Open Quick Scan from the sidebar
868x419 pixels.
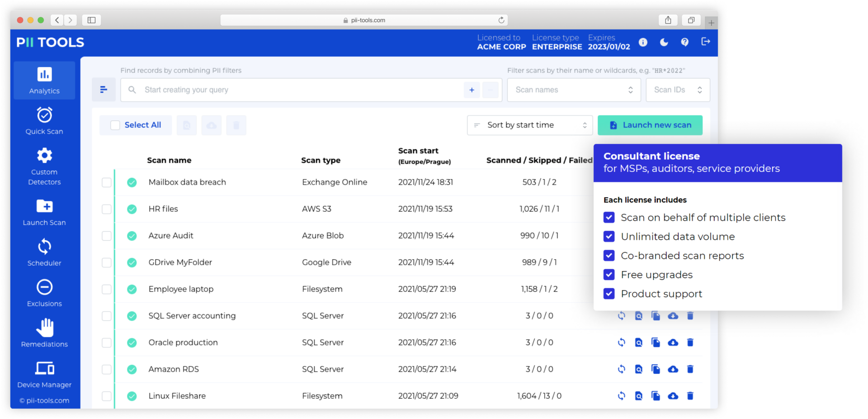[44, 121]
